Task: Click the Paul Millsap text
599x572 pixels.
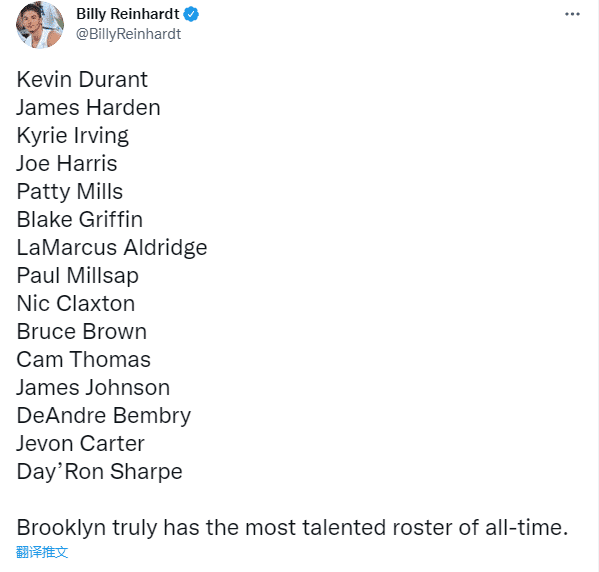Action: [x=78, y=275]
